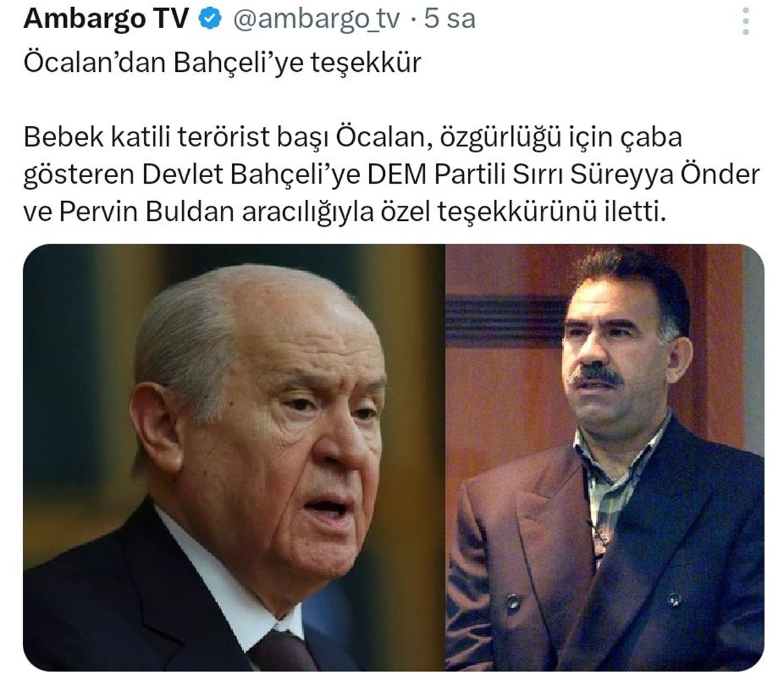Open the tweet via the 5 sa timestamp
This screenshot has width=784, height=686.
coord(449,19)
